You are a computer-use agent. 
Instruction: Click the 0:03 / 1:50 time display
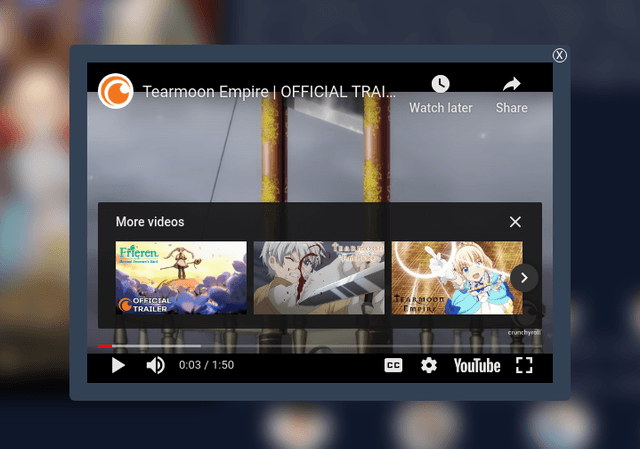pyautogui.click(x=206, y=365)
